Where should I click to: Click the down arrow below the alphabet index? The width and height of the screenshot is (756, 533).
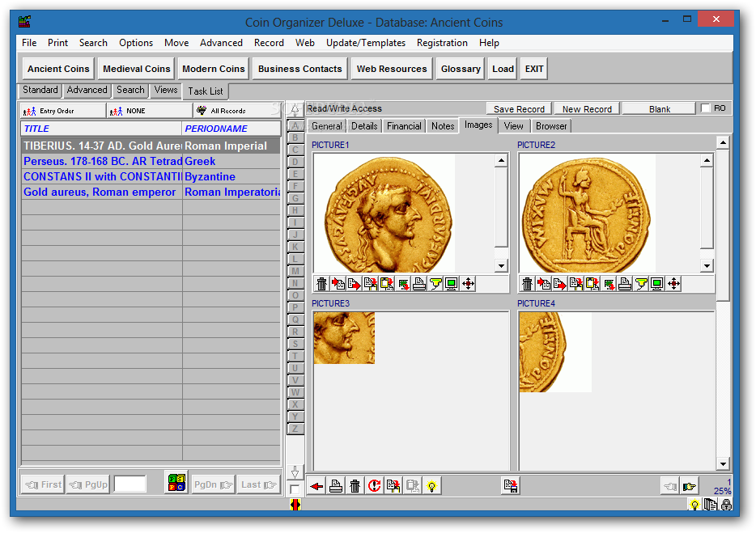tap(295, 472)
